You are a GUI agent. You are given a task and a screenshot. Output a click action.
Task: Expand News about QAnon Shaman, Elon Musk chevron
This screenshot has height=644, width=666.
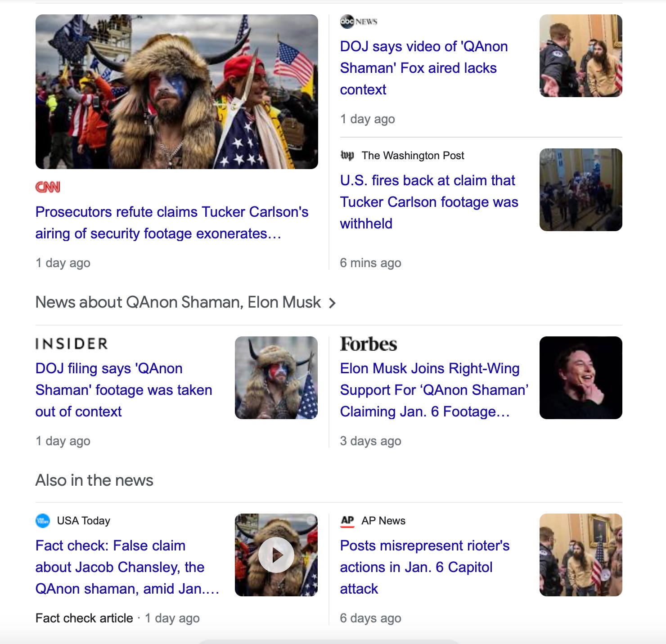pyautogui.click(x=332, y=303)
